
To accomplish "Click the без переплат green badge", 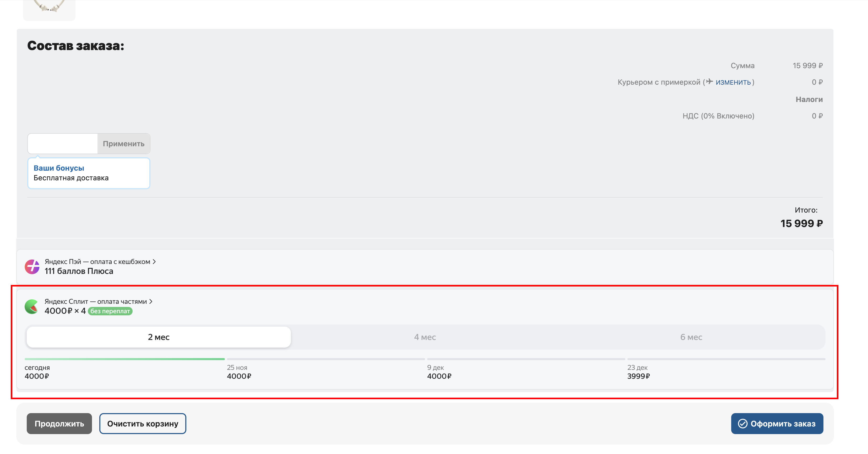I will coord(110,311).
